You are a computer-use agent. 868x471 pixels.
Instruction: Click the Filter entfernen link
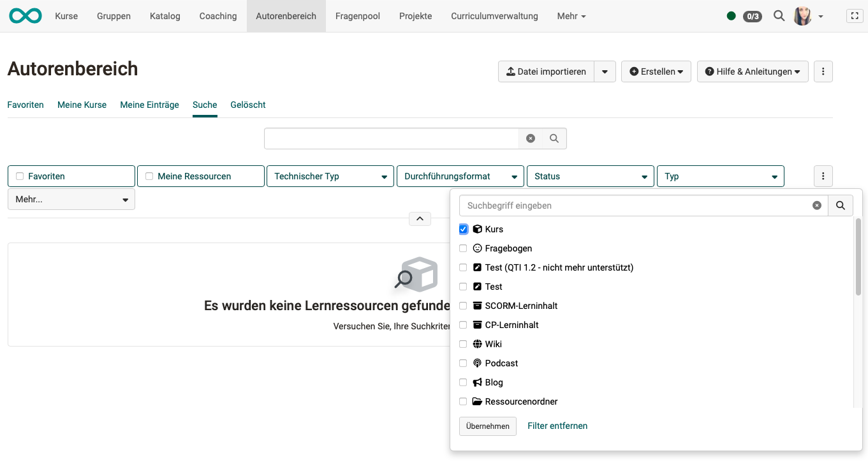pos(557,426)
